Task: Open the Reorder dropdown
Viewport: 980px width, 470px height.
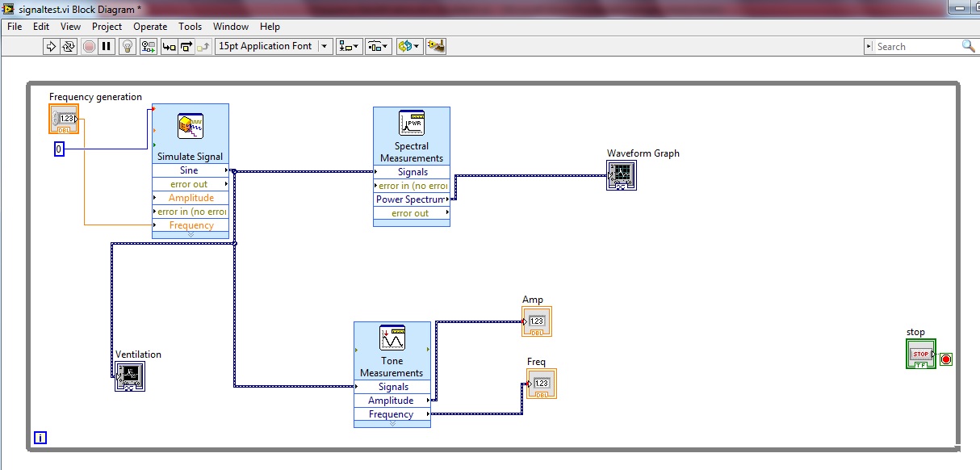Action: 408,46
